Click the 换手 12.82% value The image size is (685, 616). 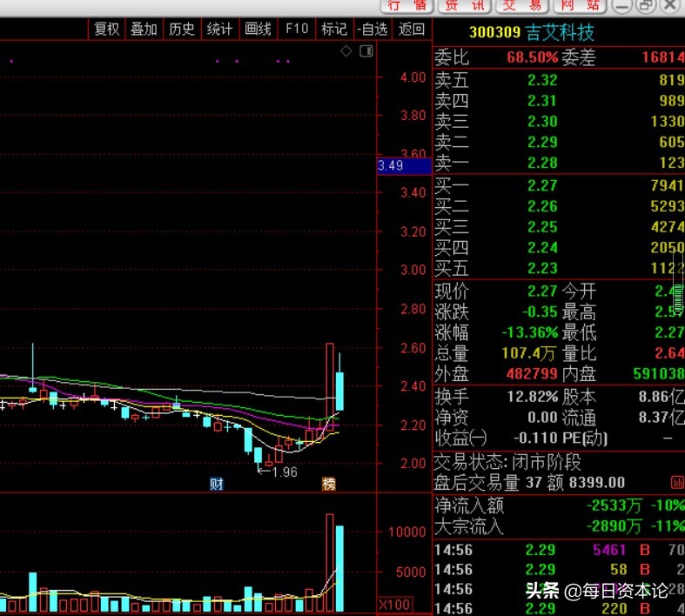[532, 397]
